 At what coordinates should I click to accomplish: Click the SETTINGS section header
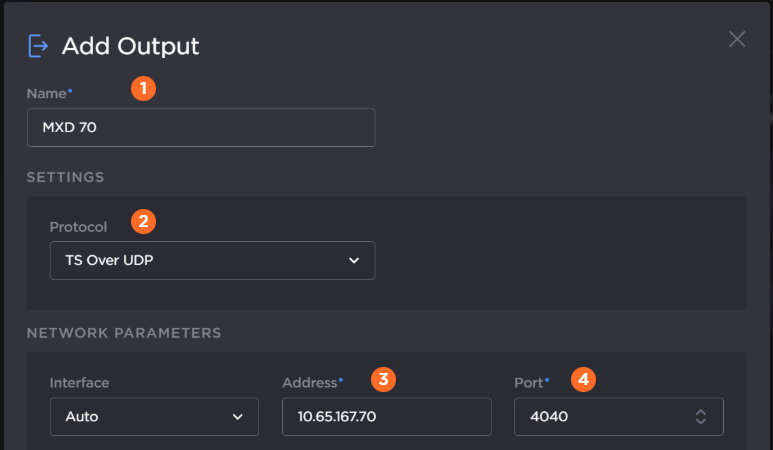(65, 178)
